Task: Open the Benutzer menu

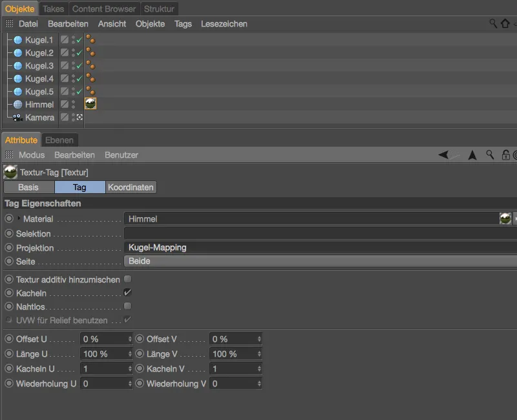Action: tap(121, 155)
